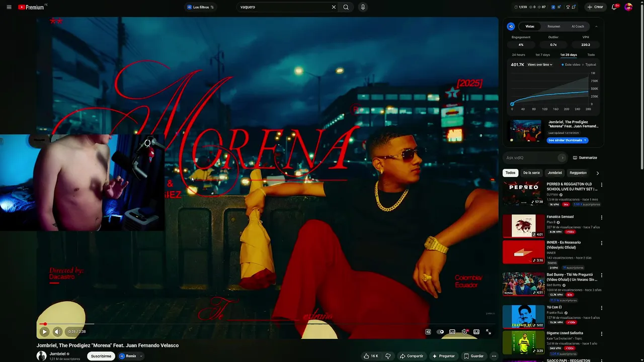Click the Guardar button
This screenshot has width=644, height=362.
(x=473, y=356)
